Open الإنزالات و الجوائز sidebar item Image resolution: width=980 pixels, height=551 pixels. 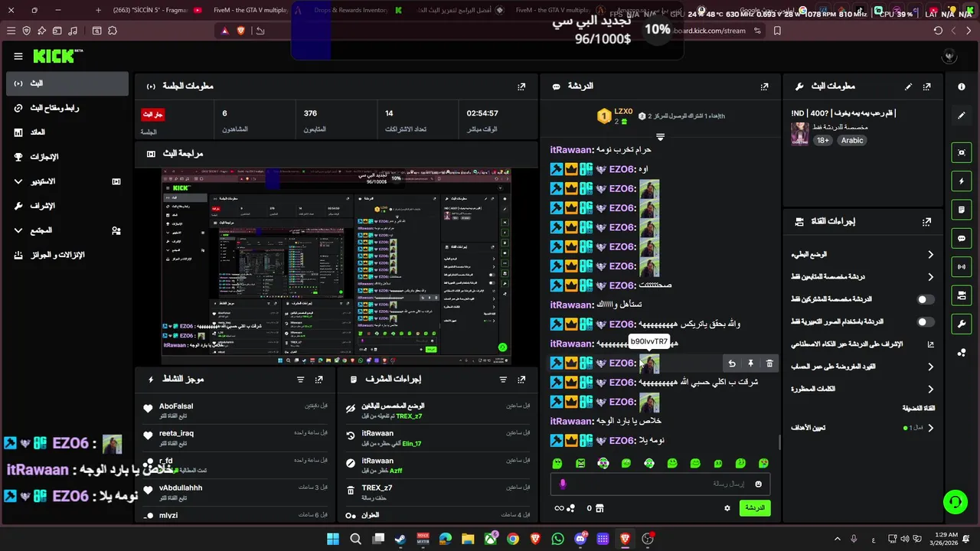click(67, 255)
